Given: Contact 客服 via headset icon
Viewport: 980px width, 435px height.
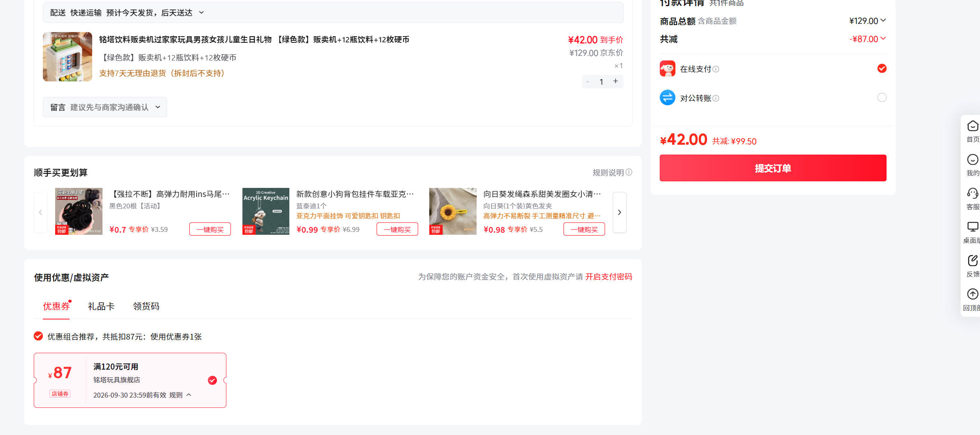Looking at the screenshot, I should 973,193.
